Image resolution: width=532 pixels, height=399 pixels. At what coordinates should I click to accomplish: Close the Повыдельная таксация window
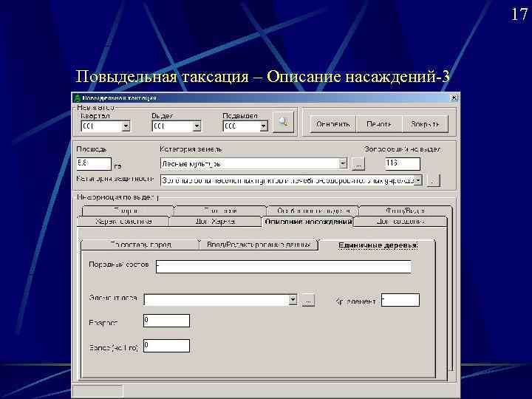[x=454, y=98]
